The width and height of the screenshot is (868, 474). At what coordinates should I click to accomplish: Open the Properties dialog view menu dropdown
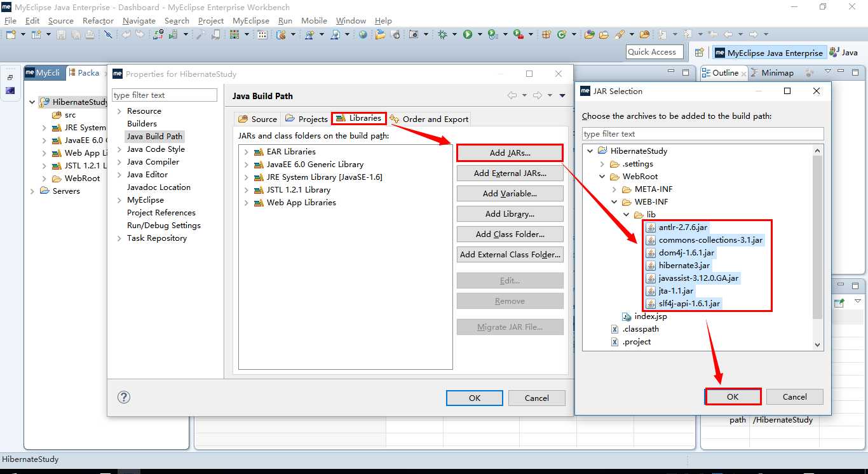pyautogui.click(x=562, y=96)
